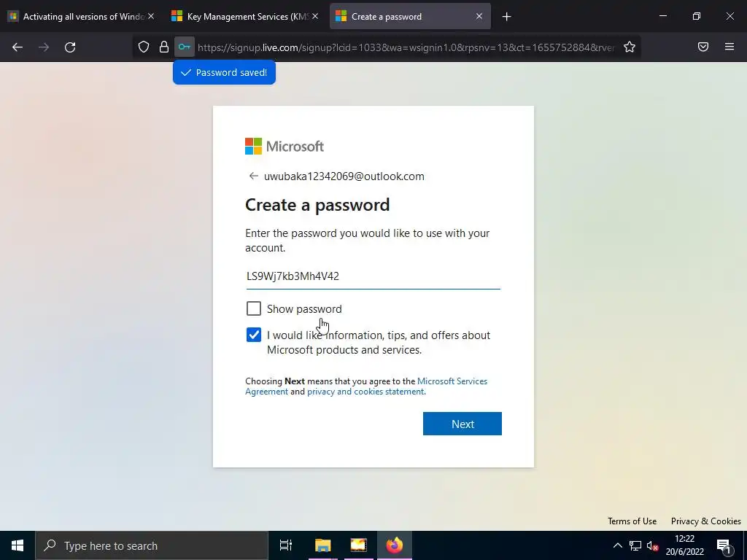The width and height of the screenshot is (747, 560).
Task: Click the password input field
Action: coord(373,276)
